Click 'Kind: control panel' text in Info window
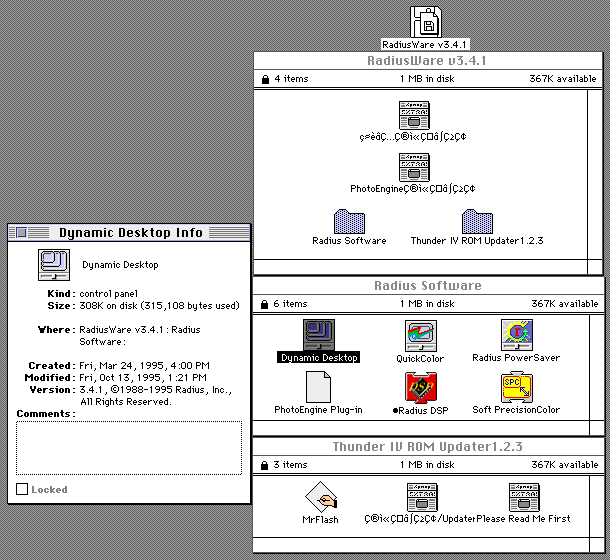The height and width of the screenshot is (560, 610). 93,294
